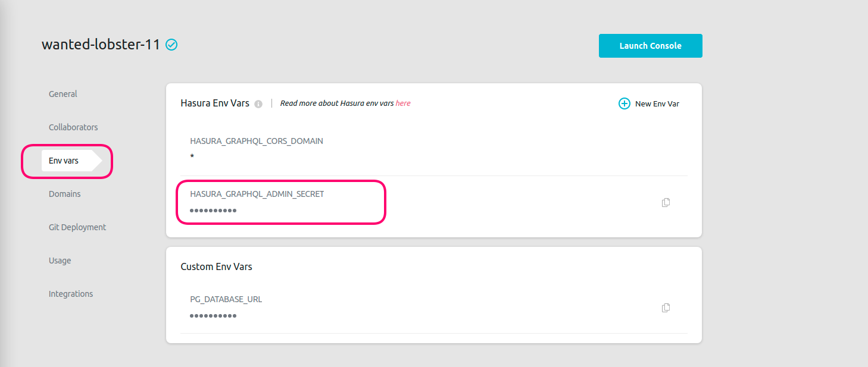This screenshot has width=868, height=367.
Task: Launch the Hasura console
Action: [650, 46]
